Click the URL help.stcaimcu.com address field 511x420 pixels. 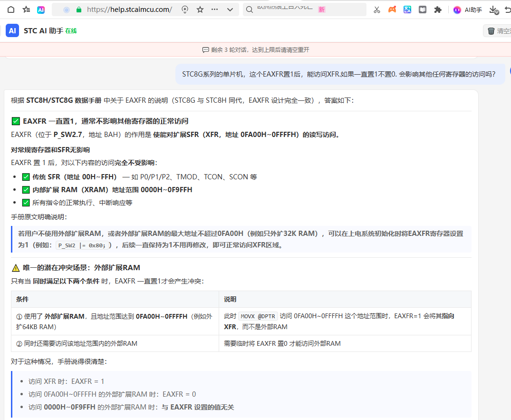[129, 10]
